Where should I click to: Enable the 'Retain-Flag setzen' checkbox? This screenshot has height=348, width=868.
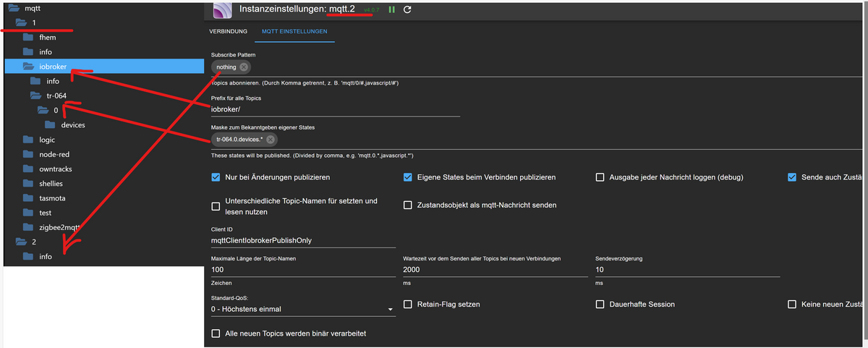tap(408, 305)
